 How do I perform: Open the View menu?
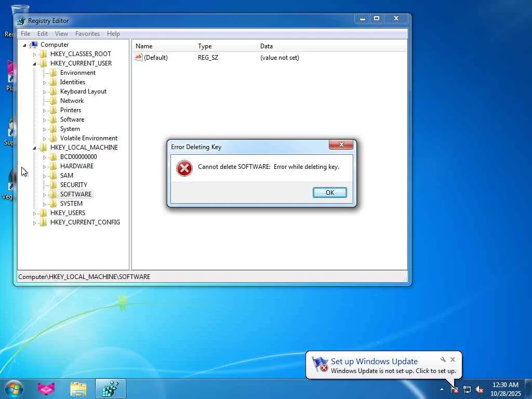pyautogui.click(x=61, y=34)
